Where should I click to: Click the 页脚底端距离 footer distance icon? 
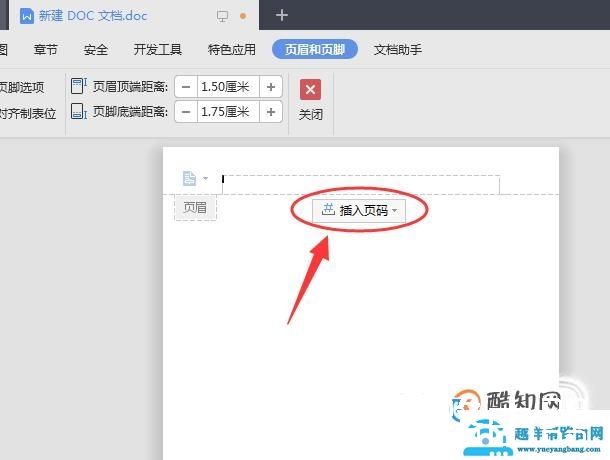[79, 111]
